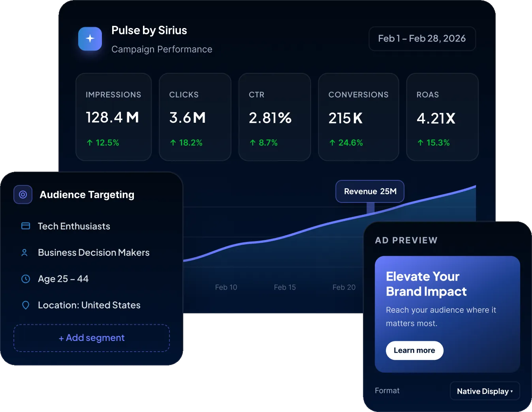Click the 15.3% ROAS change value

[x=438, y=143]
